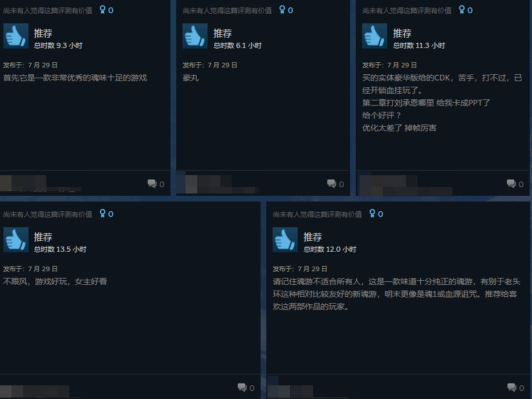Open the 推荐 title on 13.5 hours review
This screenshot has width=532, height=399.
click(x=43, y=237)
